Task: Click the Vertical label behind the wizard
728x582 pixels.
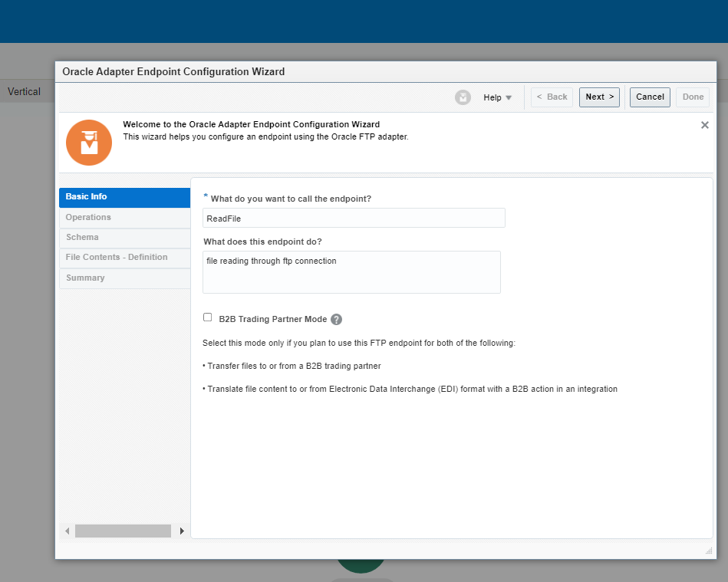Action: coord(24,92)
